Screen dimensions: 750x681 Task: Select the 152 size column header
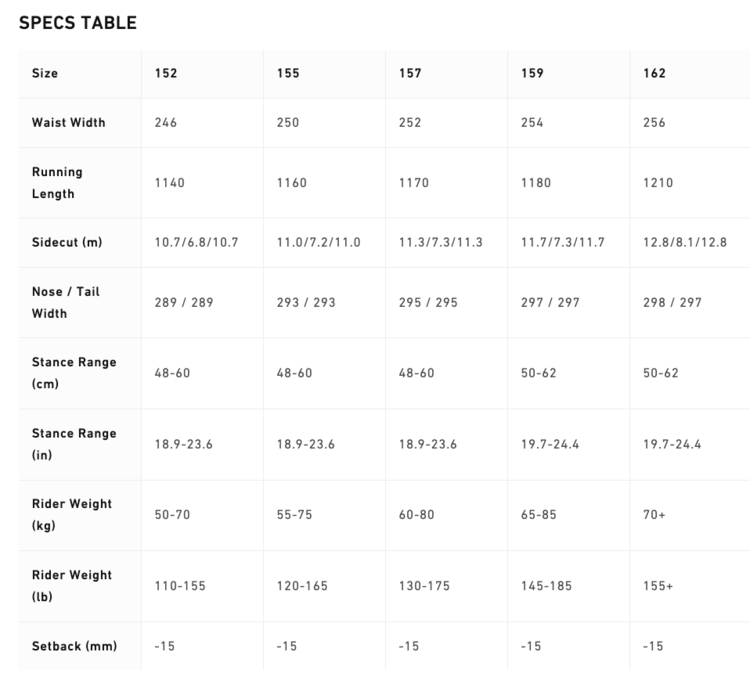pyautogui.click(x=166, y=73)
